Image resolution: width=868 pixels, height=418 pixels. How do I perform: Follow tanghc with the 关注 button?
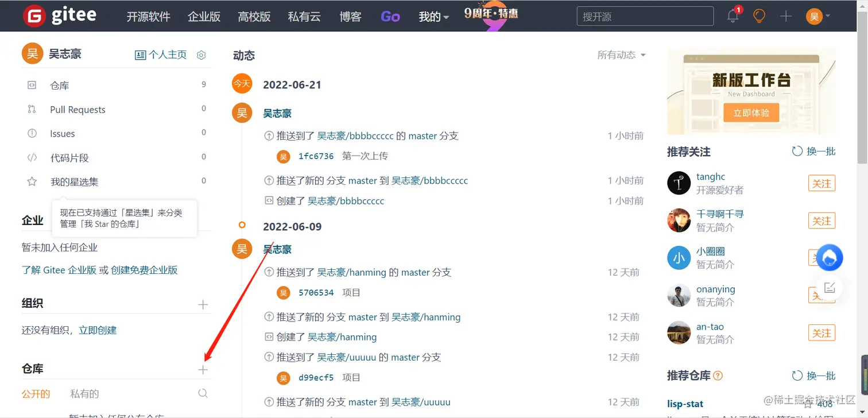[821, 183]
